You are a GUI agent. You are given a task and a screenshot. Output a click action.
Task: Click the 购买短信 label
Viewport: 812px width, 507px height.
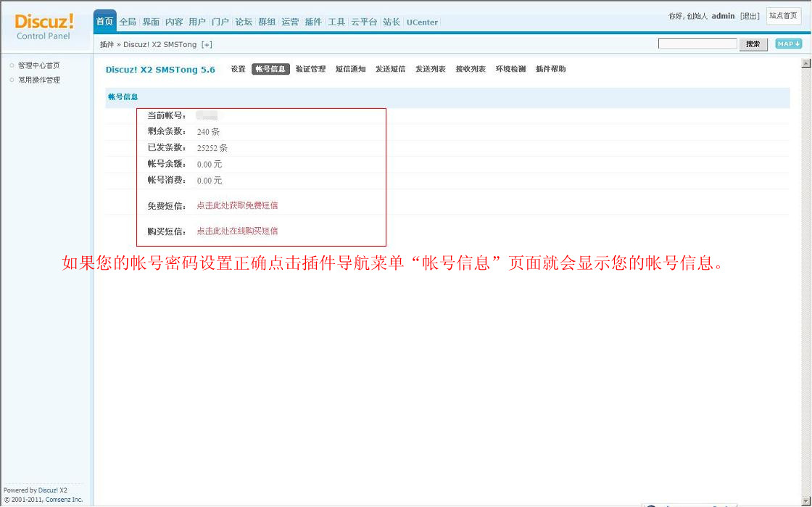coord(167,231)
